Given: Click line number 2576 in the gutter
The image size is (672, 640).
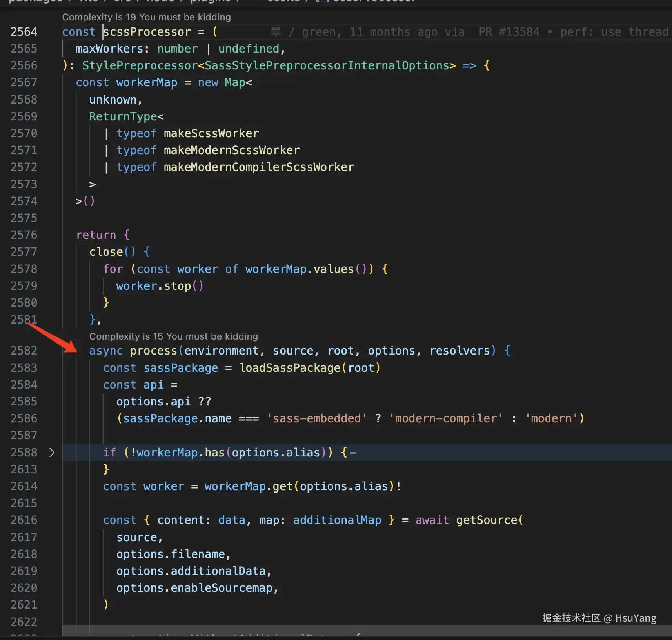Looking at the screenshot, I should (24, 235).
